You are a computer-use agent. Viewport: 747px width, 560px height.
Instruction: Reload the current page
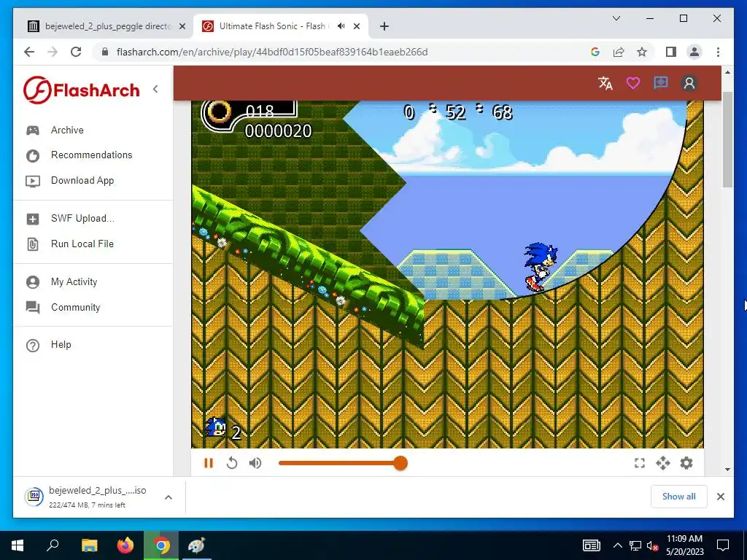click(x=76, y=52)
